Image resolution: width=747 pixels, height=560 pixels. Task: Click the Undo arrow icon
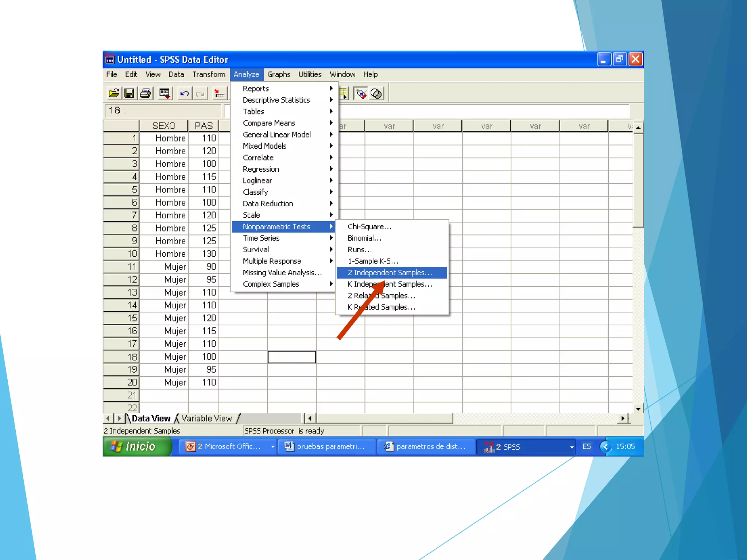click(184, 94)
